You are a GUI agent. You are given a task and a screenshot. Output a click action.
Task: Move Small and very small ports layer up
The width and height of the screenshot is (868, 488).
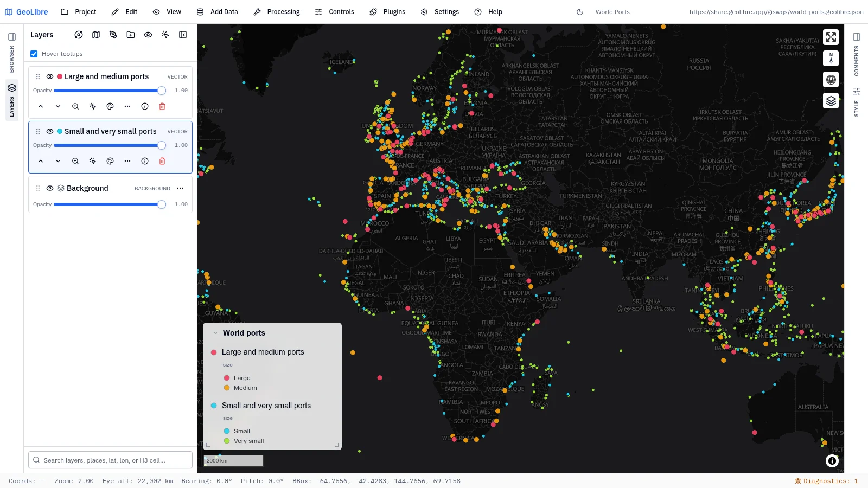click(x=41, y=161)
